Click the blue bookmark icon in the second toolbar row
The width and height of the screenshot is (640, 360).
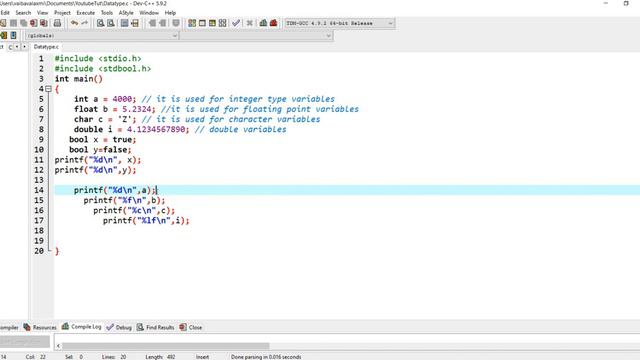coord(13,36)
